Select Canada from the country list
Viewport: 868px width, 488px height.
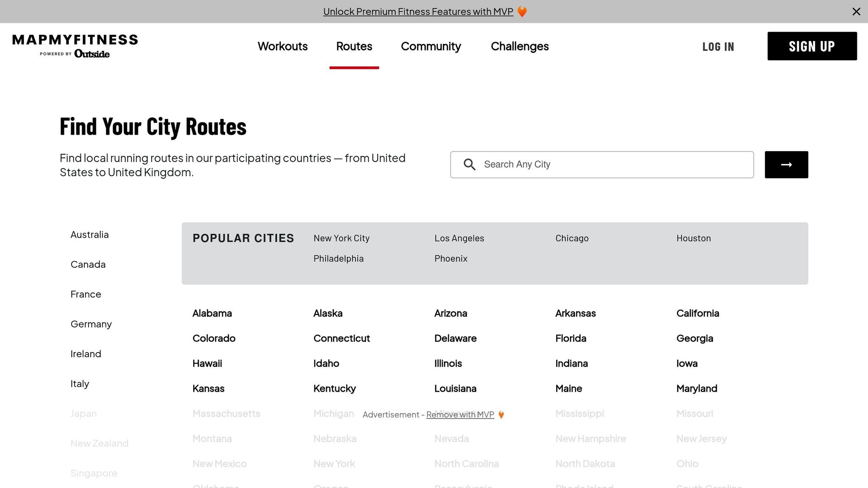click(x=88, y=264)
